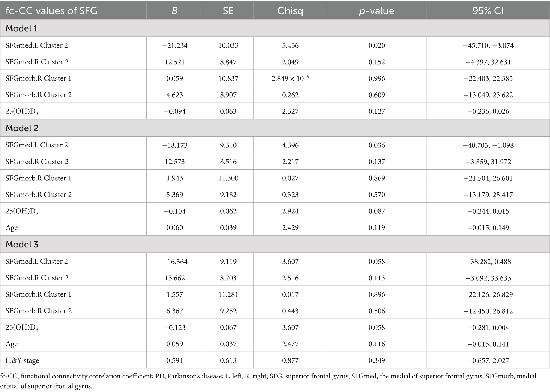The image size is (550, 392).
Task: Click the p-value cell 0.996
Action: [377, 78]
